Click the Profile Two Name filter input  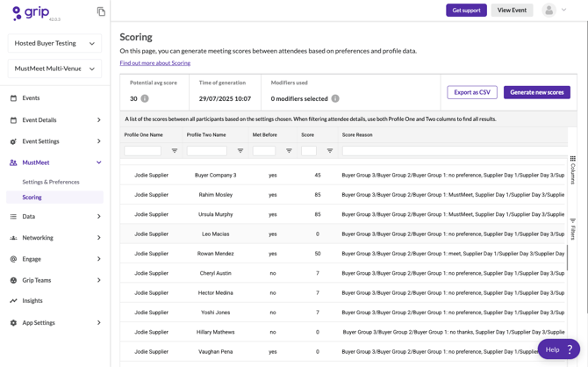[207, 151]
